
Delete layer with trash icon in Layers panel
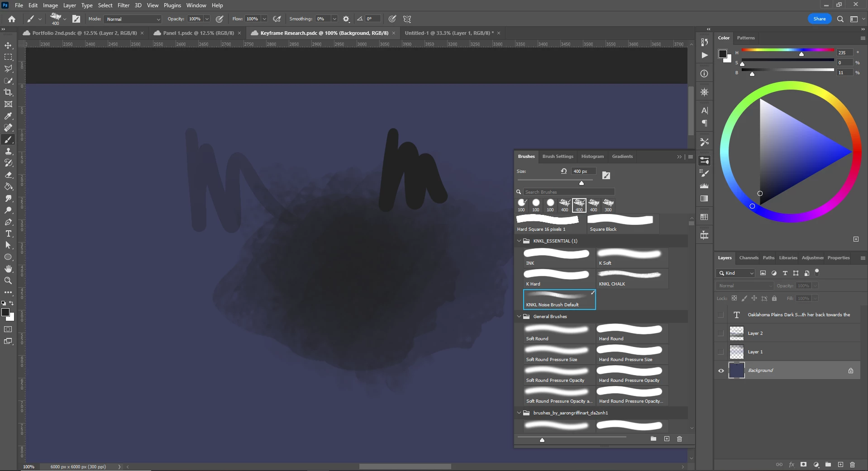(x=853, y=465)
